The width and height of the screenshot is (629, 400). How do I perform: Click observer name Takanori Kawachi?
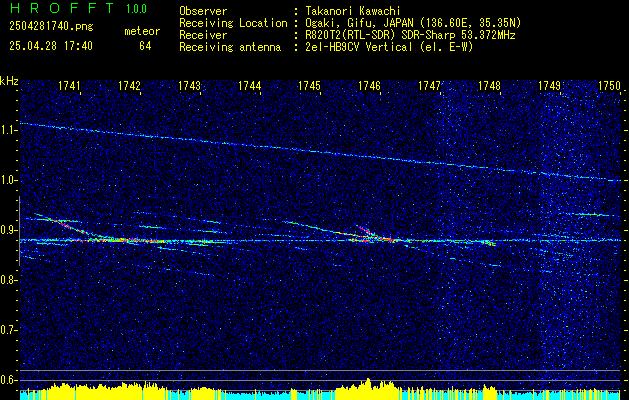coord(351,11)
